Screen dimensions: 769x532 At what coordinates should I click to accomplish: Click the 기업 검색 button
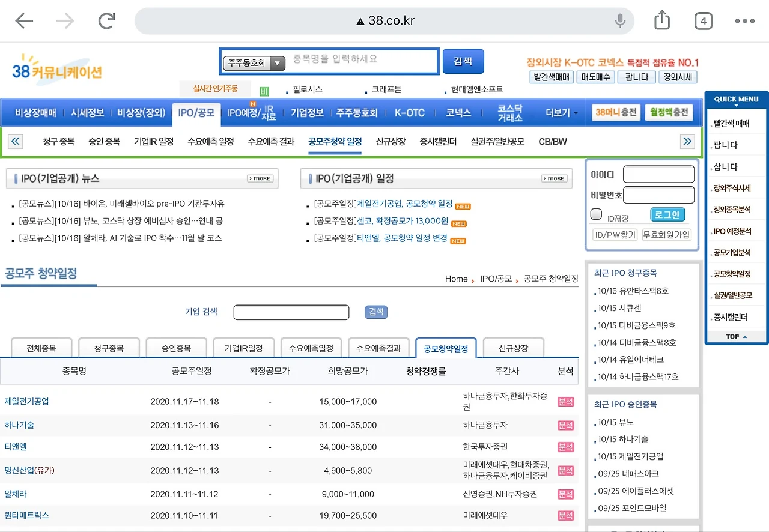[376, 312]
